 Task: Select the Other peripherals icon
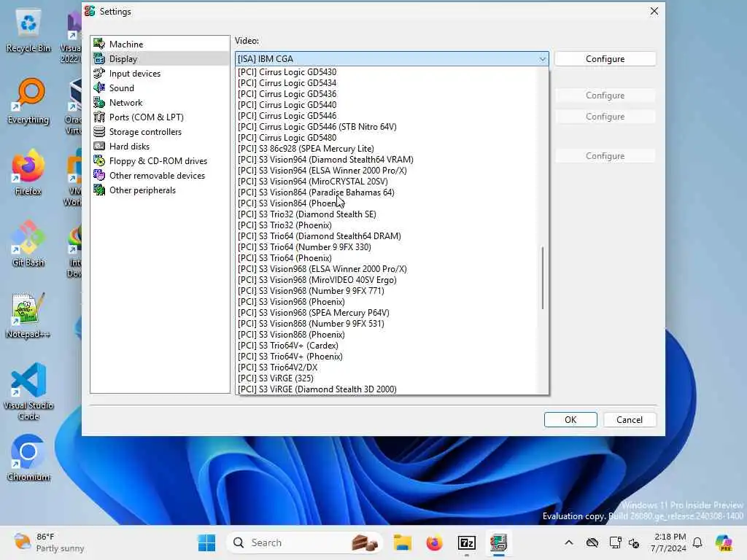click(x=99, y=190)
